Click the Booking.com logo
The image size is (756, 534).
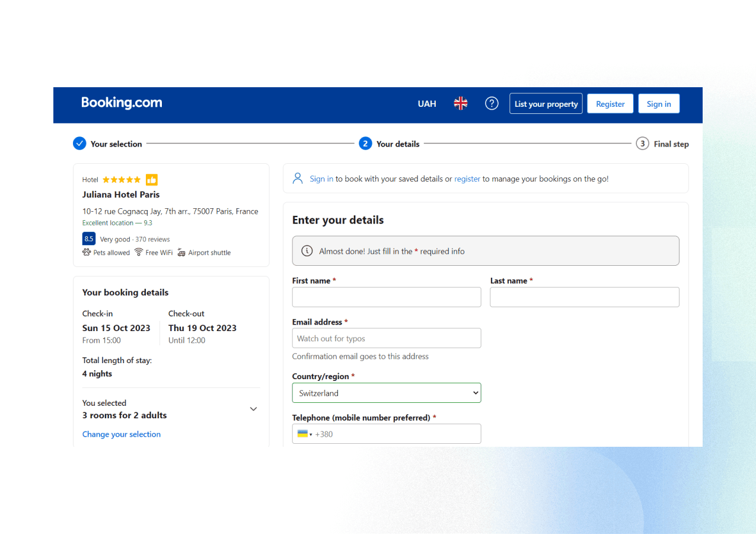point(122,103)
